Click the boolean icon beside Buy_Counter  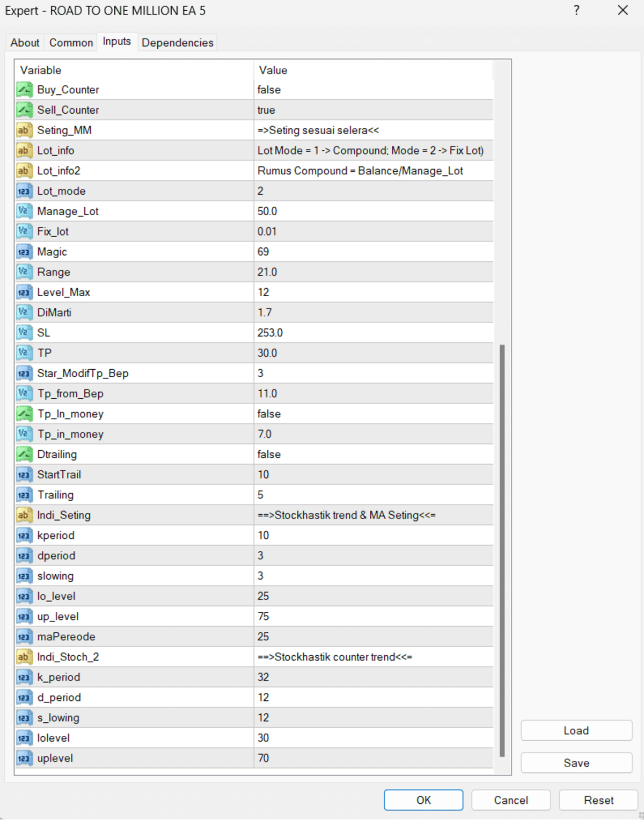(x=24, y=90)
